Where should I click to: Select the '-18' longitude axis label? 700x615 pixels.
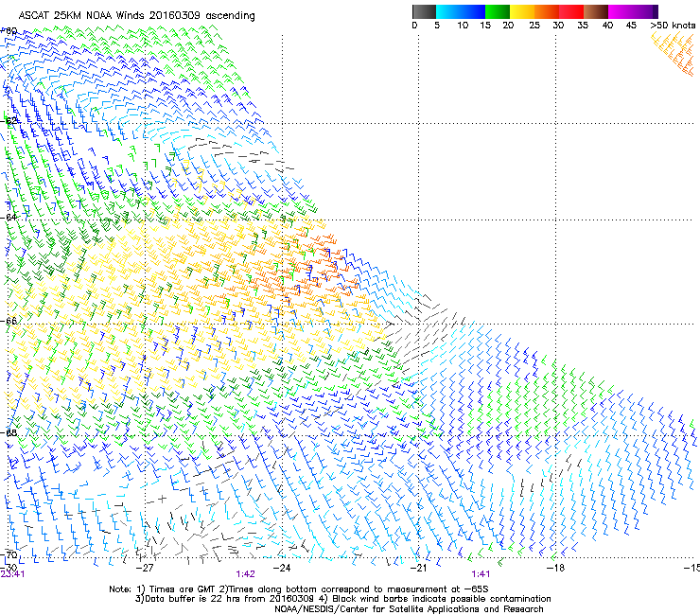[556, 568]
